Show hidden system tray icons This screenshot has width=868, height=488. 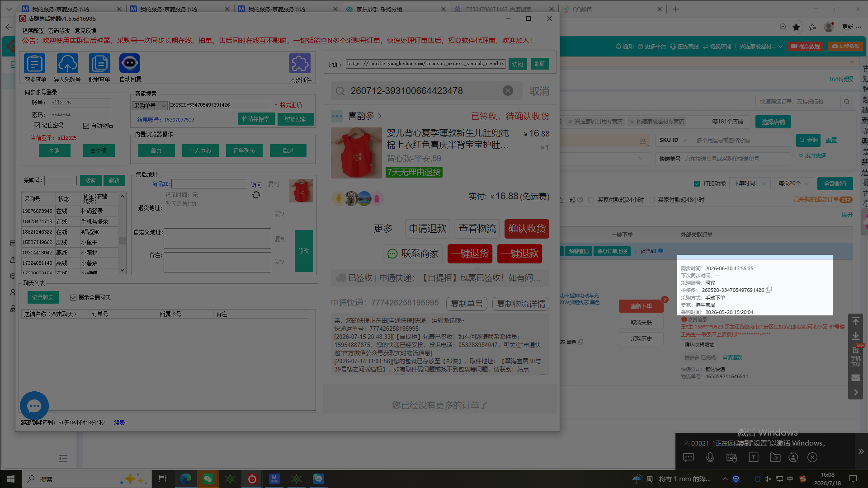coord(725,479)
